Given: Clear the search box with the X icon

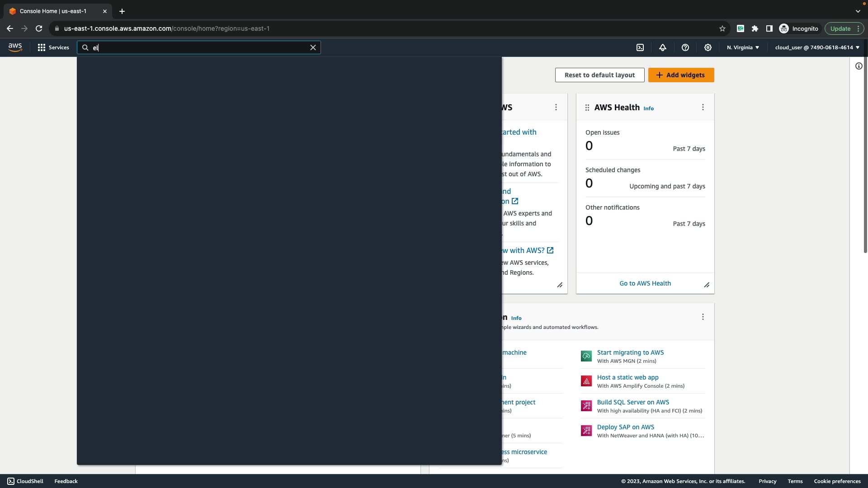Looking at the screenshot, I should [x=313, y=47].
